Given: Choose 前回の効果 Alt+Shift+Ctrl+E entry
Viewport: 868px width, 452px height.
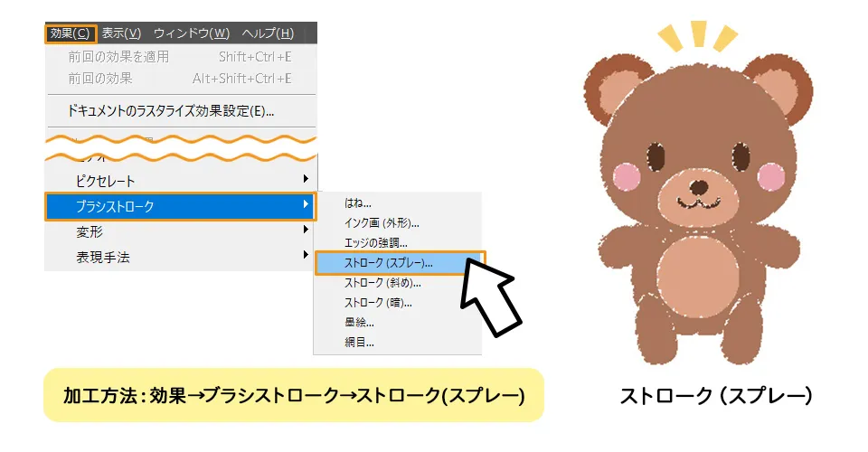Looking at the screenshot, I should click(x=181, y=79).
